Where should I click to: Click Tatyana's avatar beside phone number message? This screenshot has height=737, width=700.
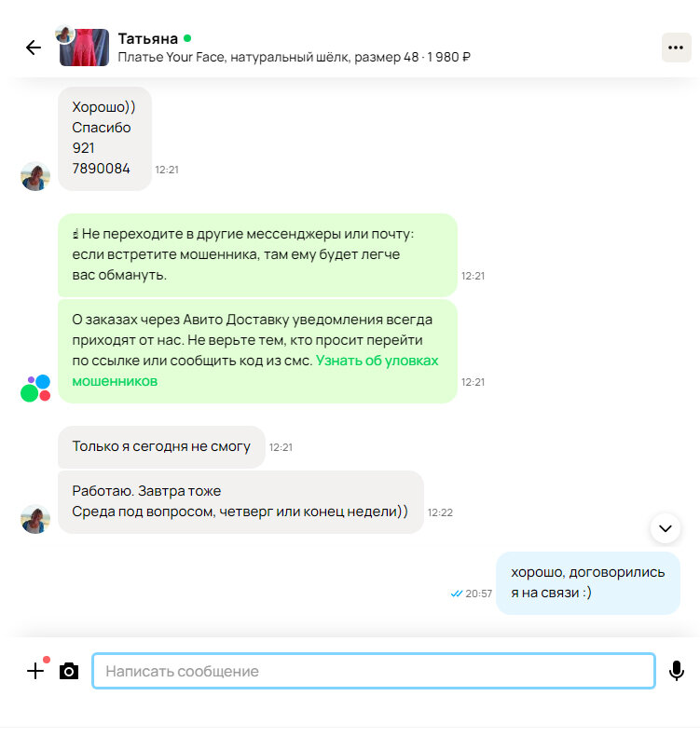[x=35, y=176]
